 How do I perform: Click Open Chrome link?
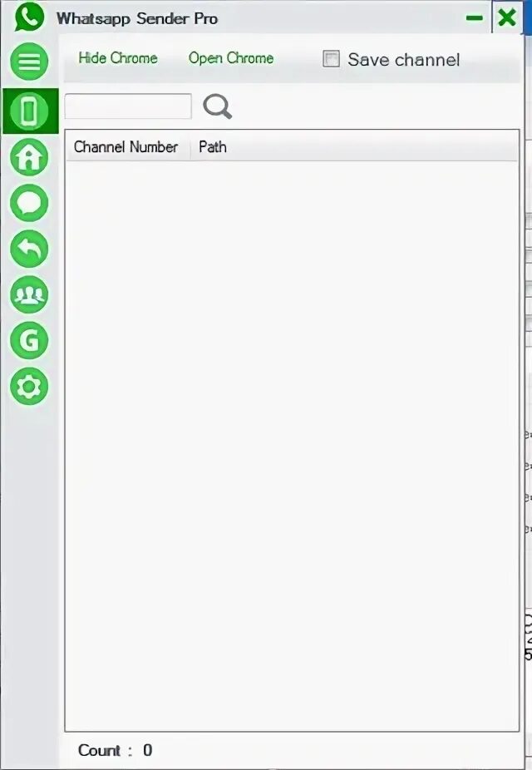[x=231, y=58]
